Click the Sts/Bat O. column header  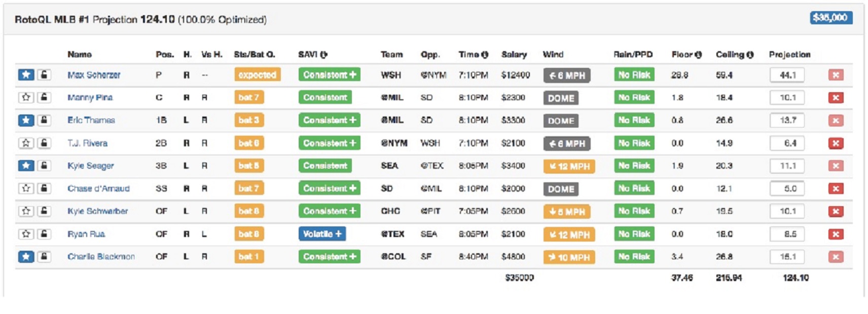pos(254,55)
